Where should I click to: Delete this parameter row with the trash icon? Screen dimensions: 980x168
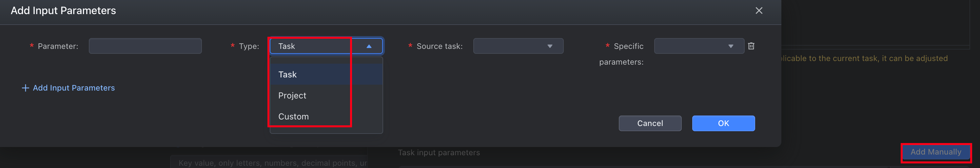tap(751, 46)
